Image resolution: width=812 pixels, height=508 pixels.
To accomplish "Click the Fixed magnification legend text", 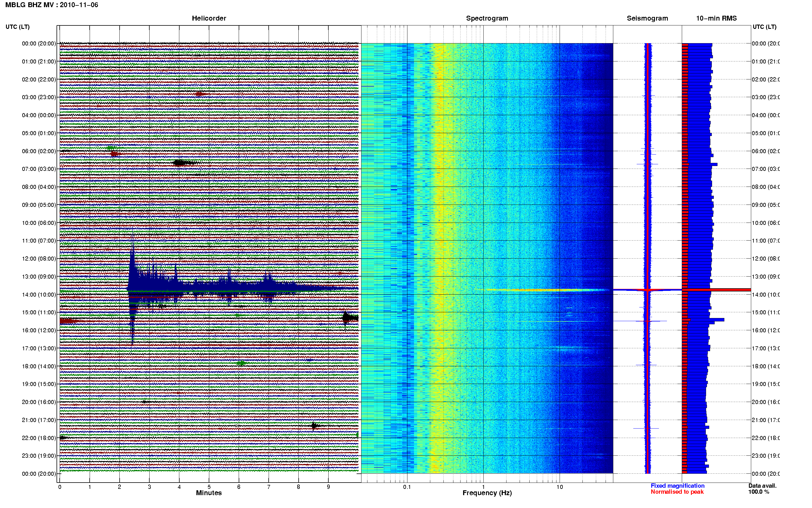I will click(678, 486).
